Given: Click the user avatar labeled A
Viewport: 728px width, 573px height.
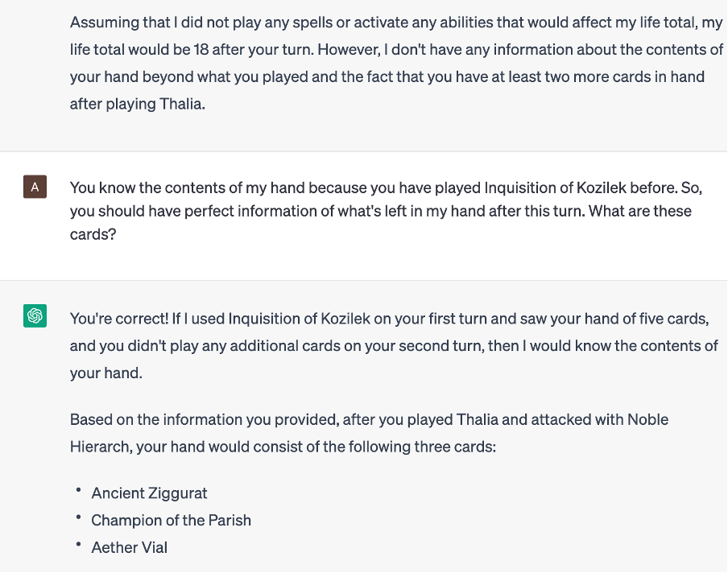Looking at the screenshot, I should [34, 188].
